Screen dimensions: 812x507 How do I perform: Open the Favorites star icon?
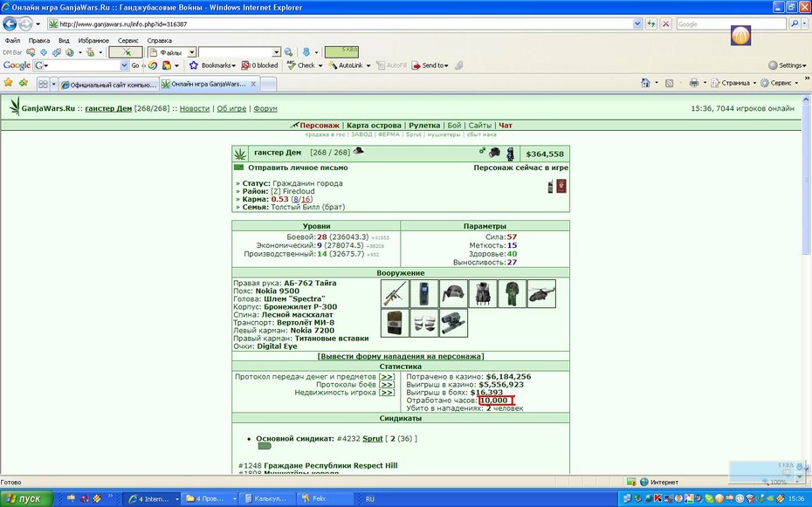[x=8, y=83]
